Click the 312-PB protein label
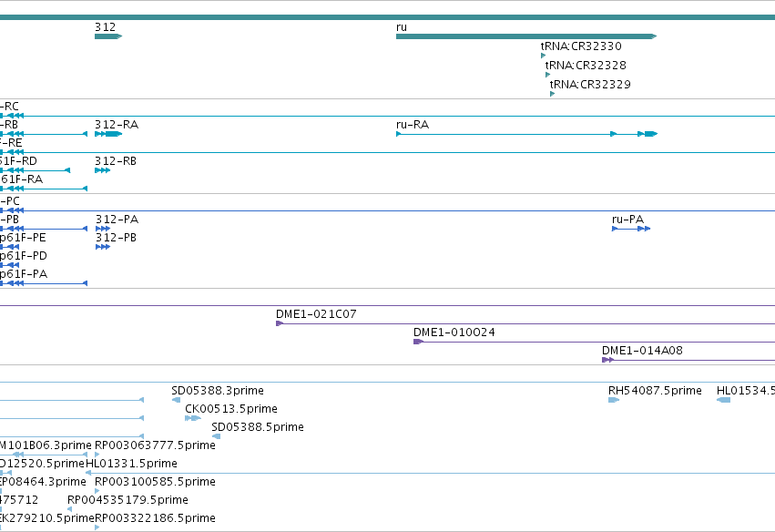This screenshot has width=775, height=532. (x=116, y=238)
